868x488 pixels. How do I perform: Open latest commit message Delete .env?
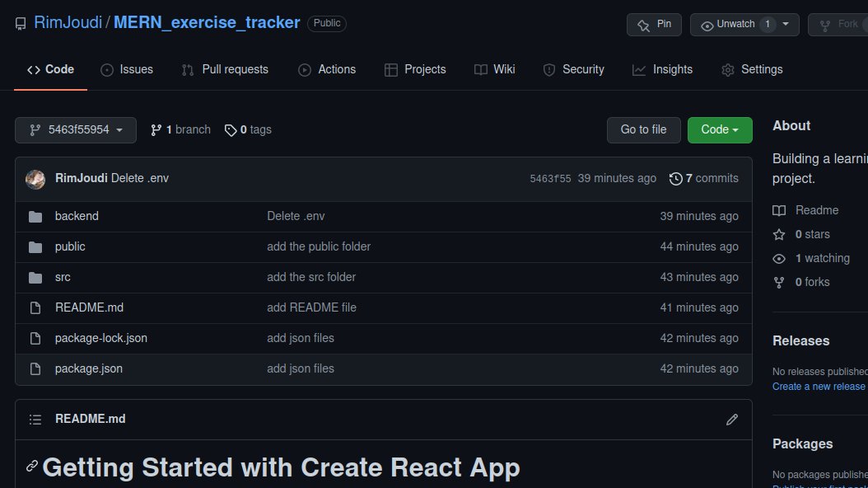coord(140,178)
